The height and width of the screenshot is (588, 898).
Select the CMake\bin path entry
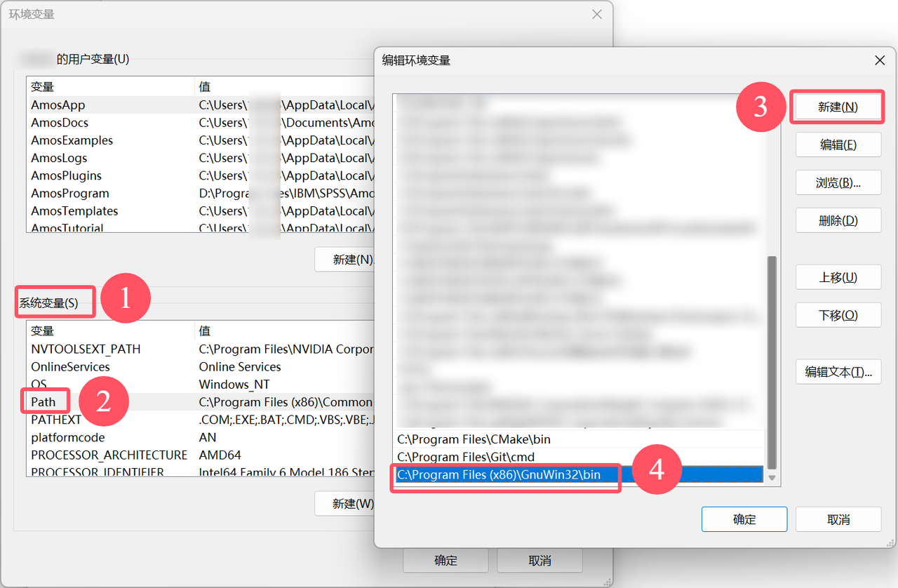pyautogui.click(x=578, y=439)
